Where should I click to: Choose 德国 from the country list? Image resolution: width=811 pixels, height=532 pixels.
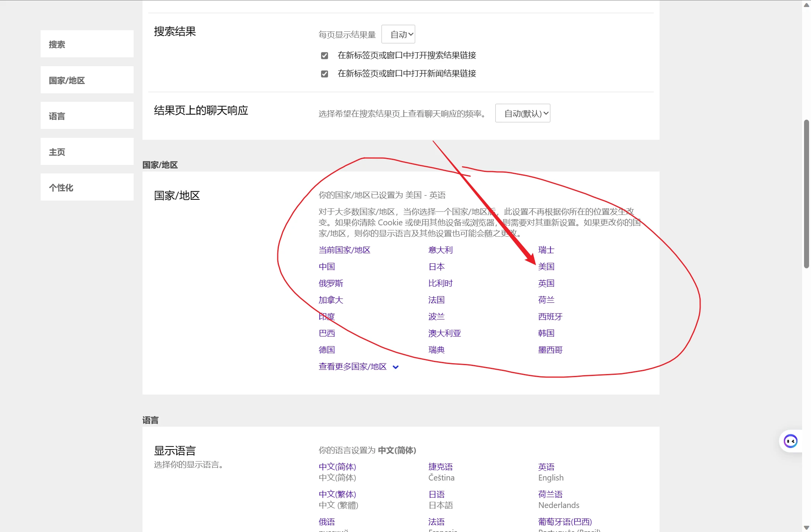[x=327, y=350]
